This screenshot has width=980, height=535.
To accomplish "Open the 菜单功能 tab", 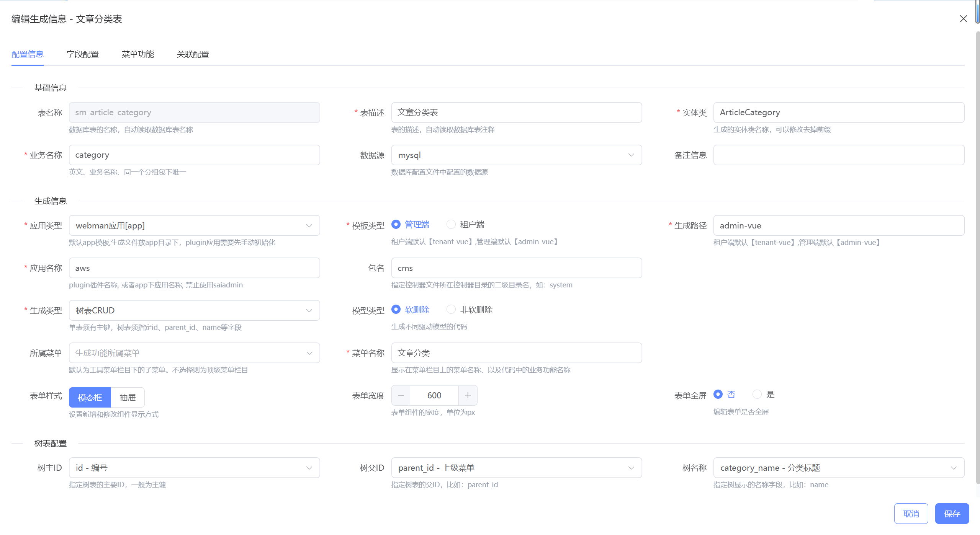I will tap(137, 54).
